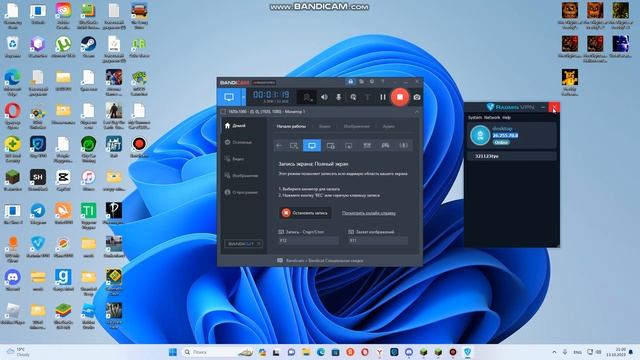Open the Windows Start menu

(173, 352)
